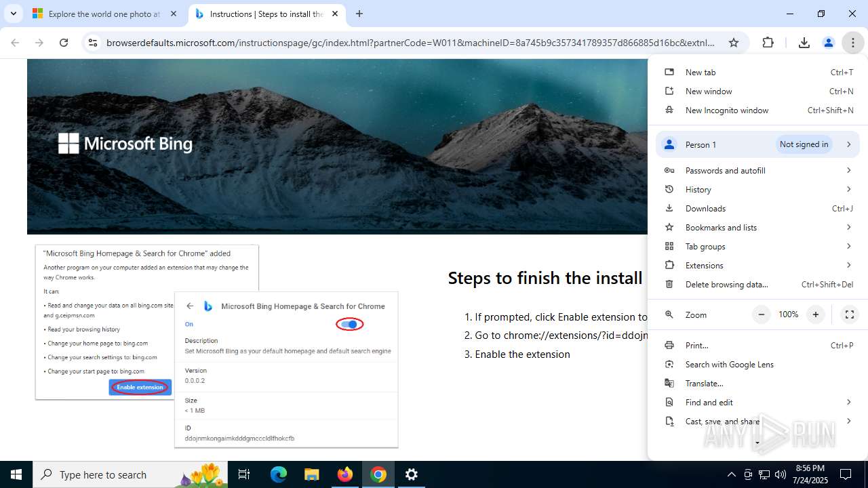Choose New window from the menu

(758, 91)
